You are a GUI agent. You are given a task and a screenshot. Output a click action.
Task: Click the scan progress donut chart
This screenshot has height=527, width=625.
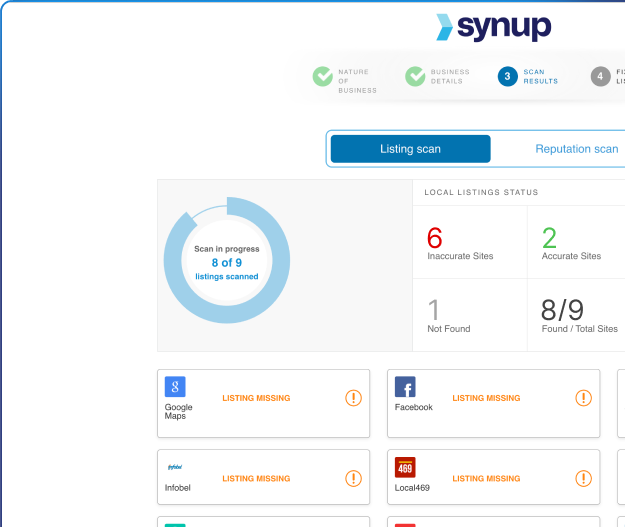[227, 260]
